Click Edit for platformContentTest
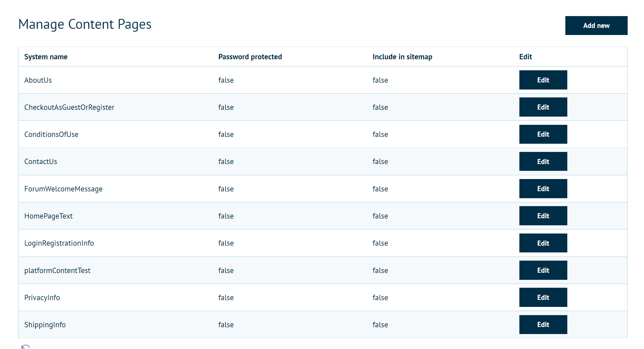The width and height of the screenshot is (644, 349). (x=543, y=270)
